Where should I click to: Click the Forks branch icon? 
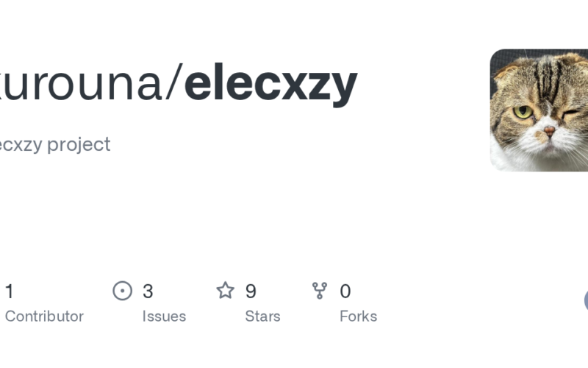[320, 291]
